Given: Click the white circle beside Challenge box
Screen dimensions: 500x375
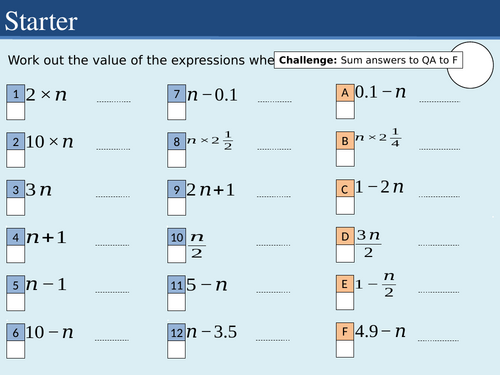Looking at the screenshot, I should tap(470, 65).
